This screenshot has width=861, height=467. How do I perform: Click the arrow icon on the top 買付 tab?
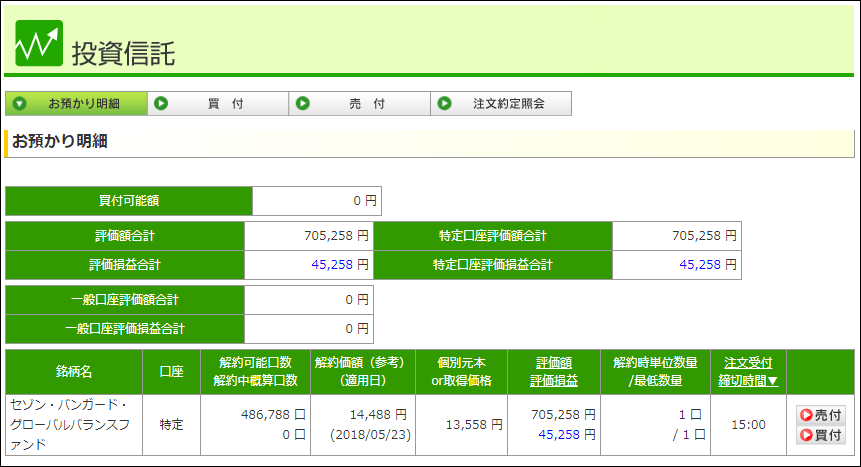point(161,104)
